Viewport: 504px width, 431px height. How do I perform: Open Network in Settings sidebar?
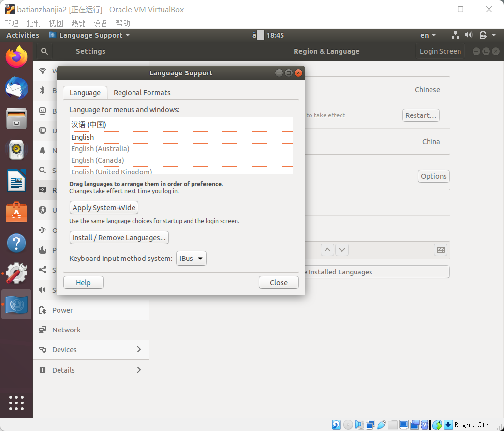[x=91, y=330]
